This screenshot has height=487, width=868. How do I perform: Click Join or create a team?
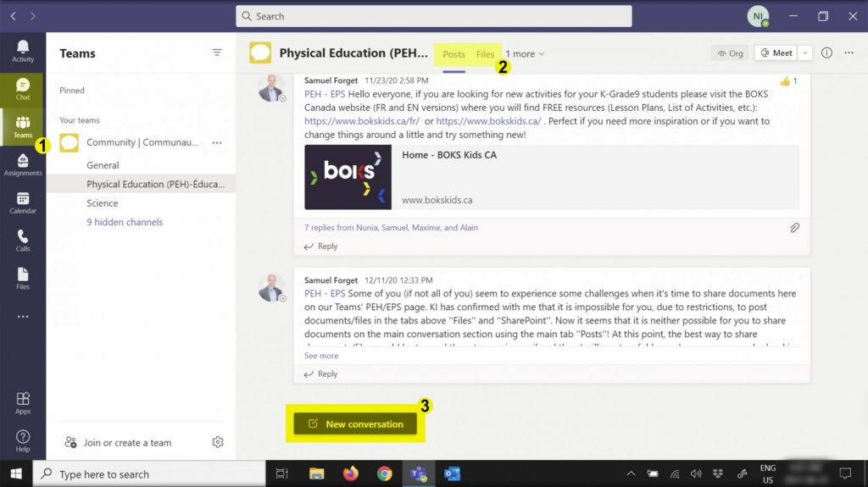tap(119, 443)
